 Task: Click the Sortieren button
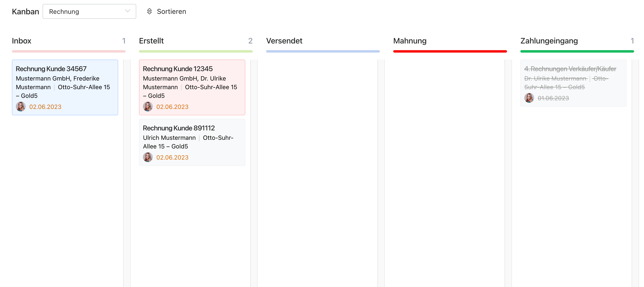pyautogui.click(x=166, y=11)
